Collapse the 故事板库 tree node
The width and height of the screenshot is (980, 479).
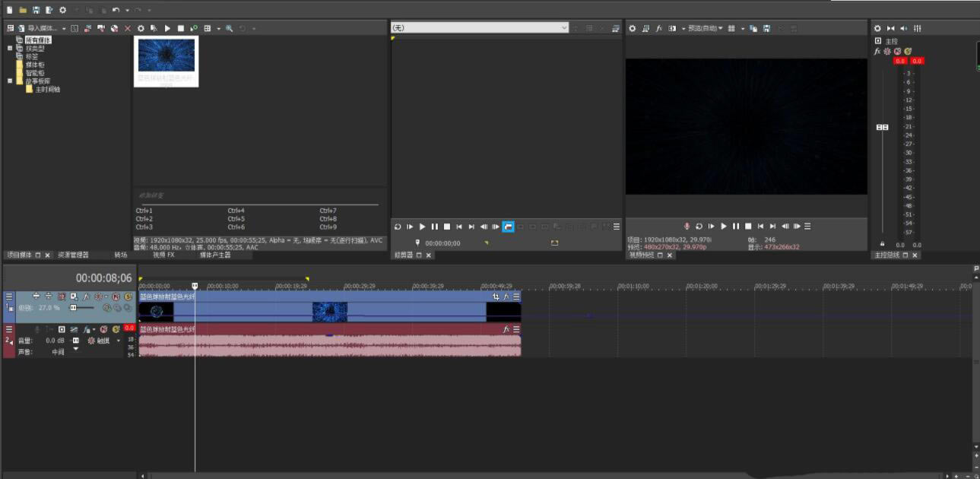click(x=10, y=81)
